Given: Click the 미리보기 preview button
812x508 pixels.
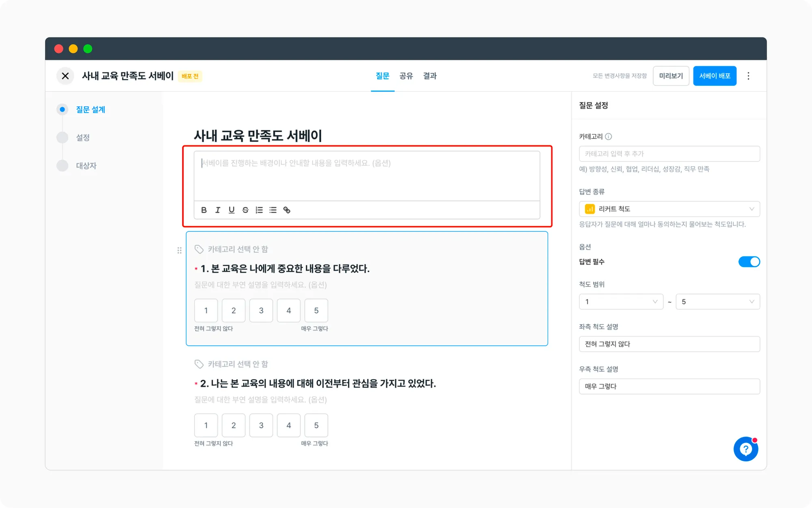Looking at the screenshot, I should point(671,76).
